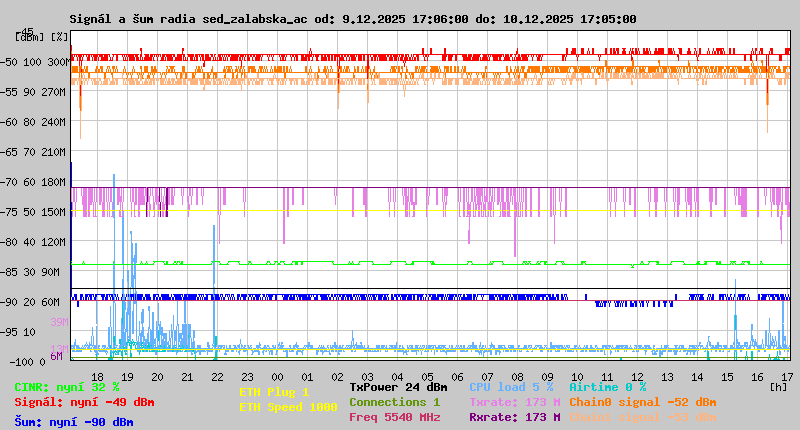This screenshot has height=430, width=800.
Task: Click the 'Šum: nyní -90 dBm' legend entry
Action: 74,422
